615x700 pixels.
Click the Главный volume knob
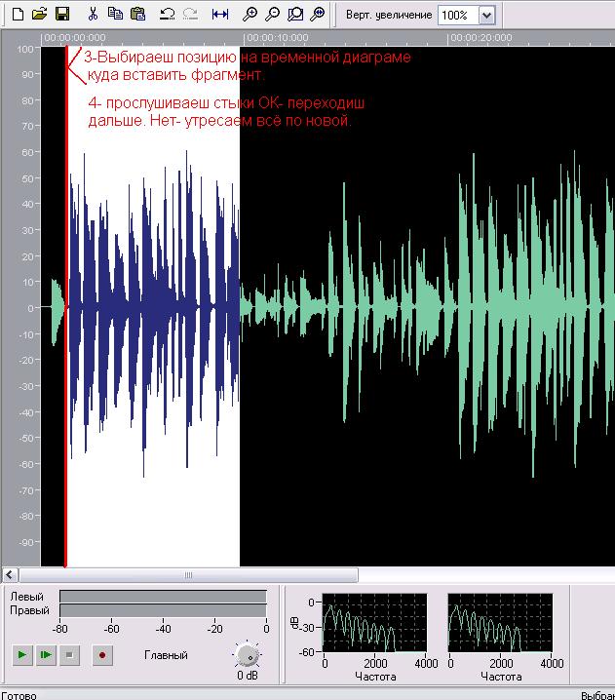[247, 655]
